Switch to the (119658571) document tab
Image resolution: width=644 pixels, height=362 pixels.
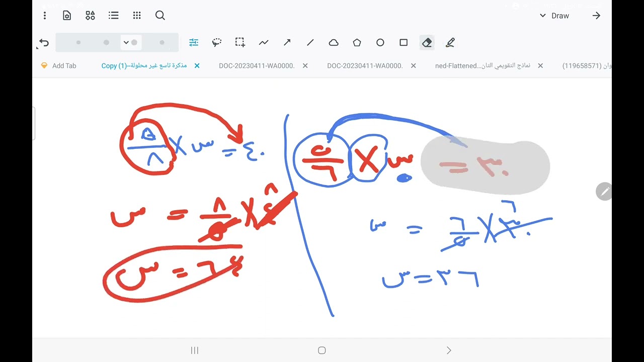click(587, 66)
